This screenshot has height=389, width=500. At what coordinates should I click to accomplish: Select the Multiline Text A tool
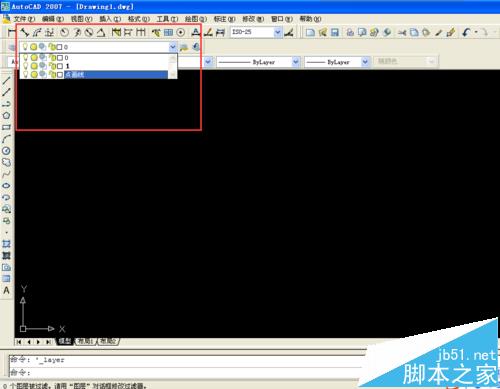pos(6,291)
